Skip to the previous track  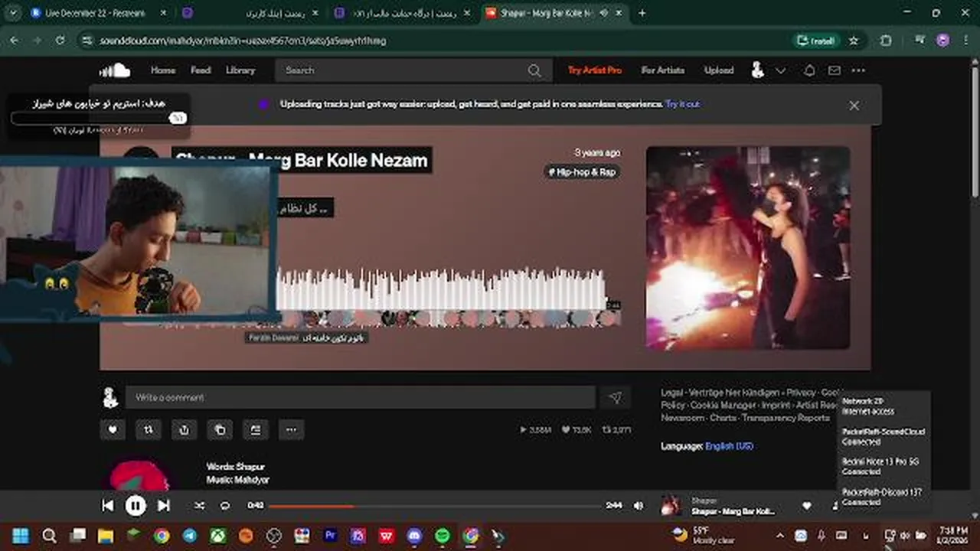pos(108,505)
